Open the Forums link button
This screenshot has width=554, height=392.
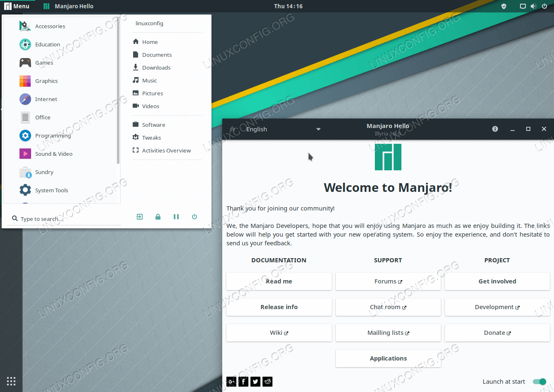[388, 281]
